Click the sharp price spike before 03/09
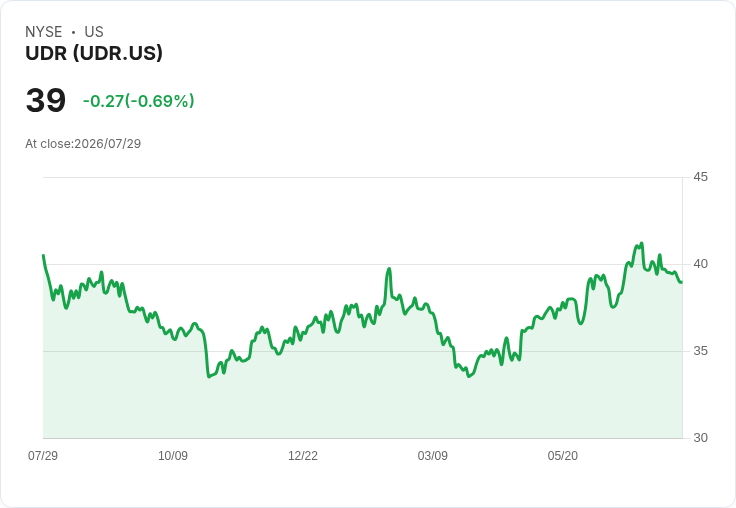 point(389,269)
